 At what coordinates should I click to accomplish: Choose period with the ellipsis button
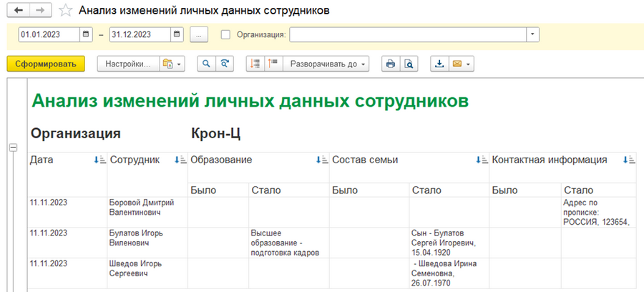(199, 34)
